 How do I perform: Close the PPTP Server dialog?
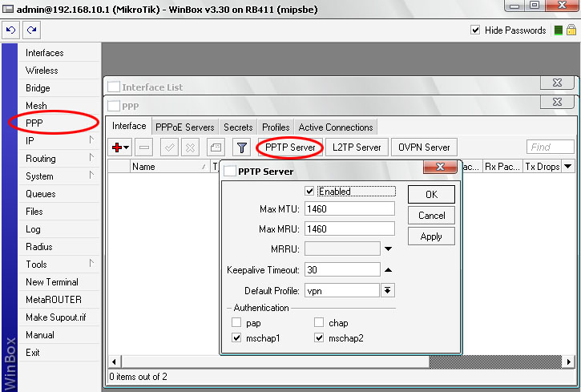(440, 167)
